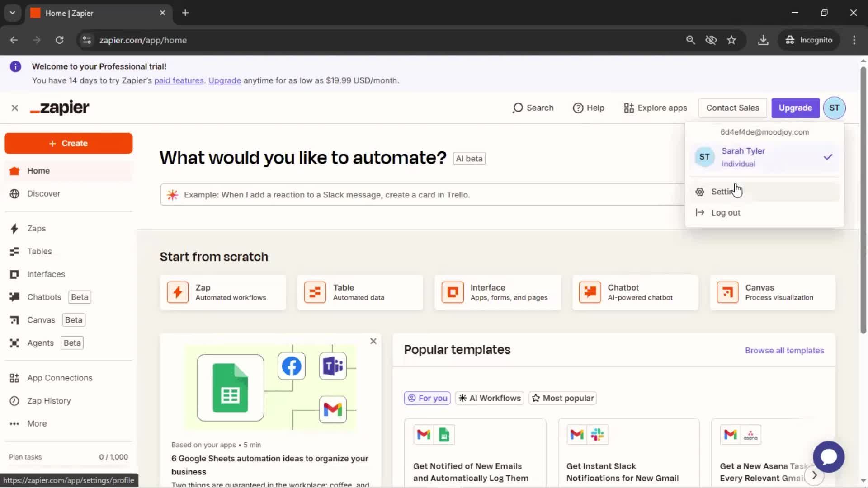This screenshot has width=868, height=488.
Task: Collapse the sidebar with X icon
Action: pyautogui.click(x=15, y=108)
